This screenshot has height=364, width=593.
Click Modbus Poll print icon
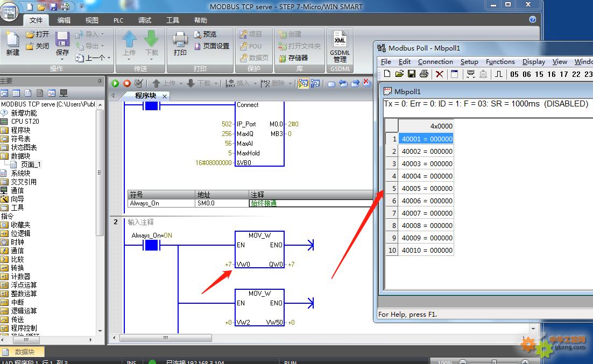(424, 74)
